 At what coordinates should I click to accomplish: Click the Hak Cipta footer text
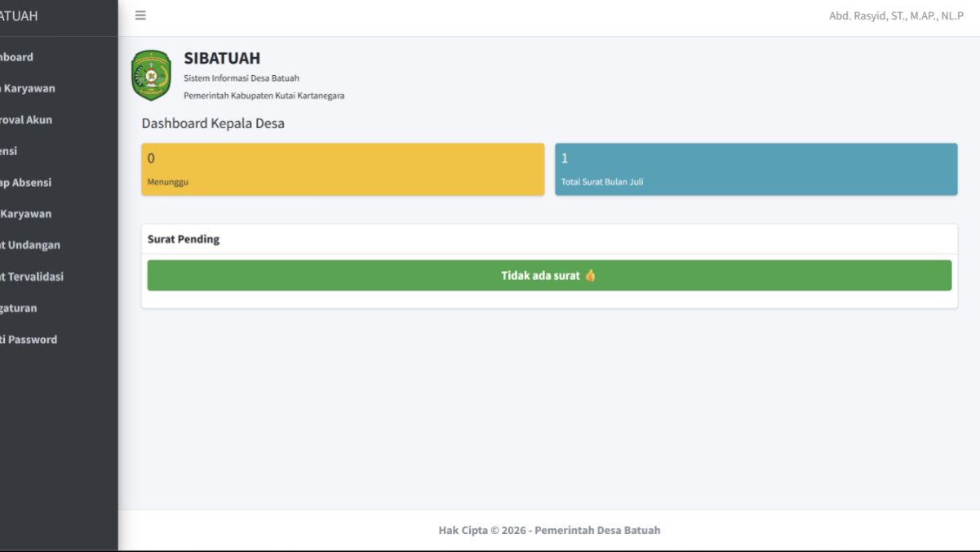coord(549,530)
